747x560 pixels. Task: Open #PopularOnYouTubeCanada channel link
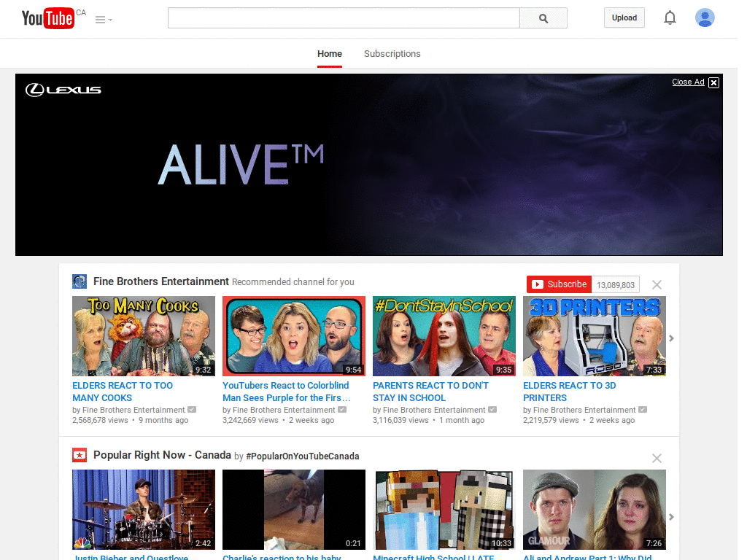pos(303,456)
